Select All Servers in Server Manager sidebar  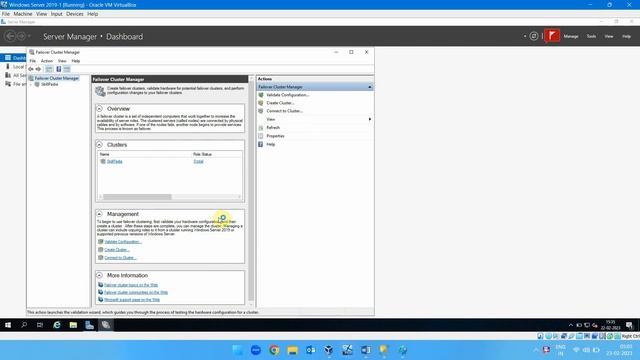[x=15, y=75]
